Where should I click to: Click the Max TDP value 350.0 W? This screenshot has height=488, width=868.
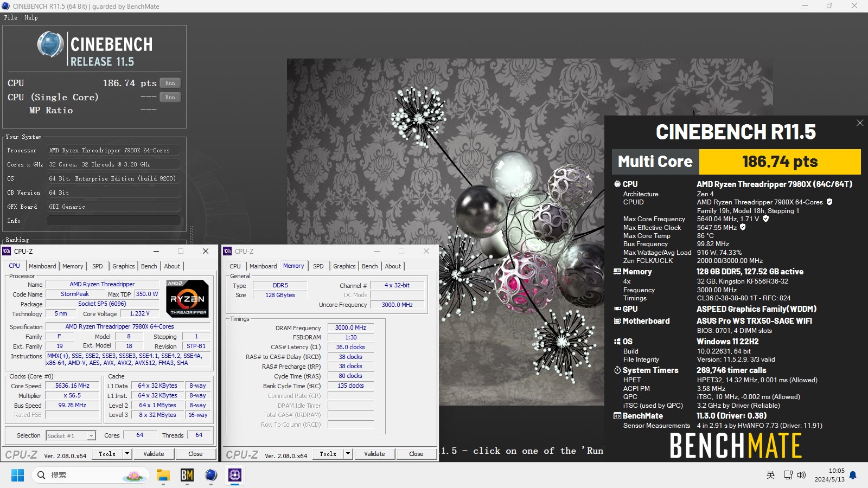[147, 294]
